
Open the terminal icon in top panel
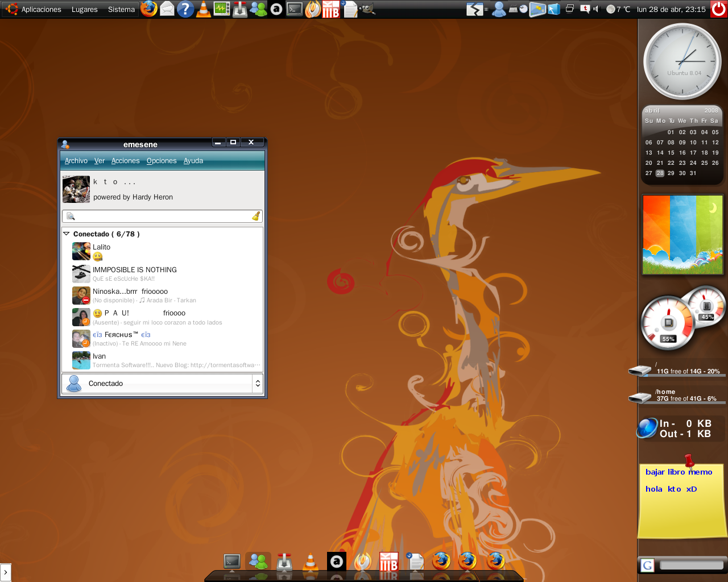click(294, 9)
